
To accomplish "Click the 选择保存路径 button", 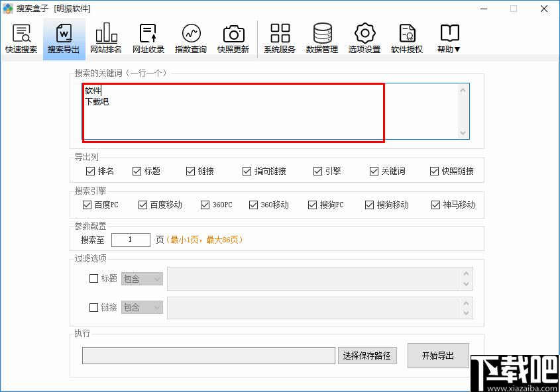I will pos(367,356).
